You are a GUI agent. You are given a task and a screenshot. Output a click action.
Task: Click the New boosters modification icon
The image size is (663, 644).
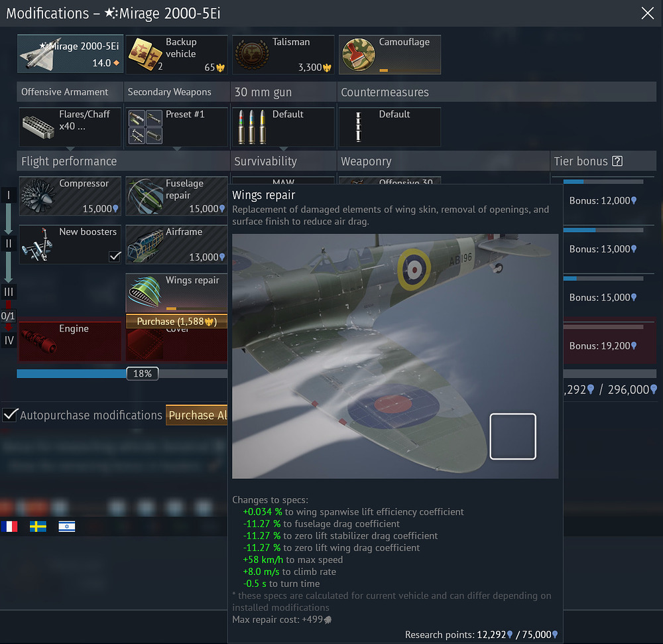pyautogui.click(x=38, y=245)
